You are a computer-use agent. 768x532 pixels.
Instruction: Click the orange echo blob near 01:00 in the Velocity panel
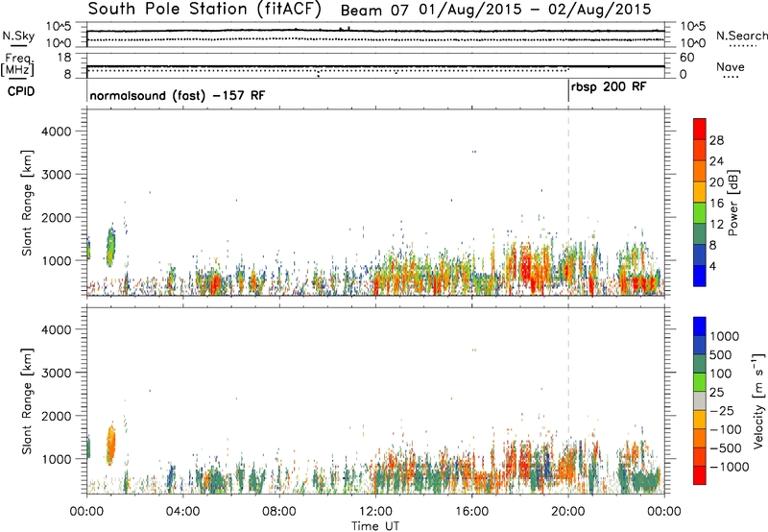tap(110, 445)
